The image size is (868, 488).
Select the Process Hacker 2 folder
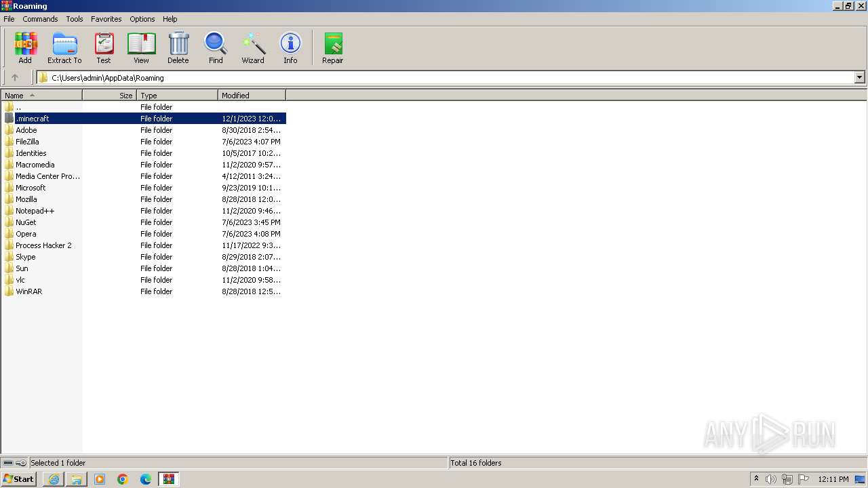(x=144, y=245)
